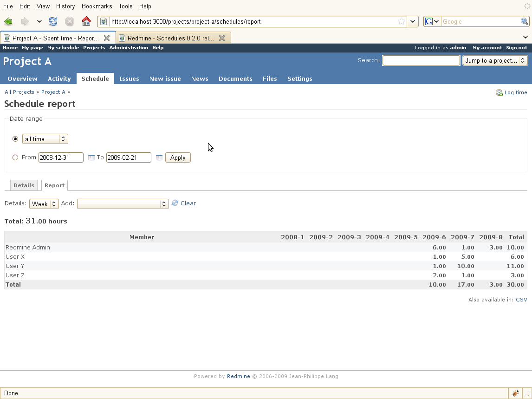Screen dimensions: 532x399
Task: Click the CSV export link
Action: click(521, 300)
